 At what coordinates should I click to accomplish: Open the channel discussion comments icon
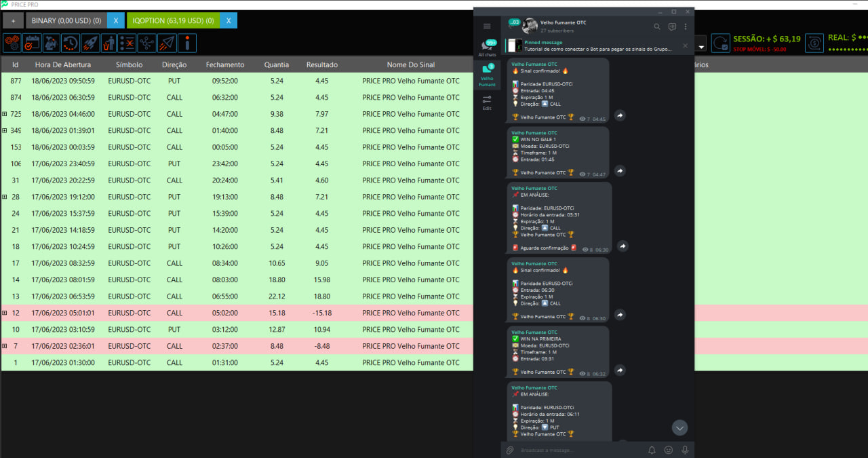tap(672, 26)
